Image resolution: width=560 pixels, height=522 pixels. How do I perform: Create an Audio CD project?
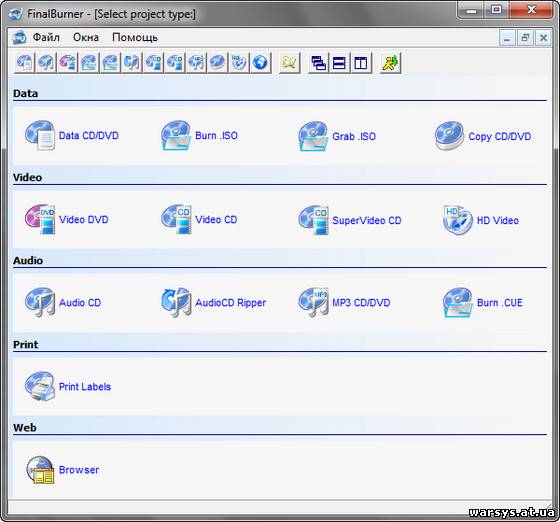pyautogui.click(x=63, y=303)
